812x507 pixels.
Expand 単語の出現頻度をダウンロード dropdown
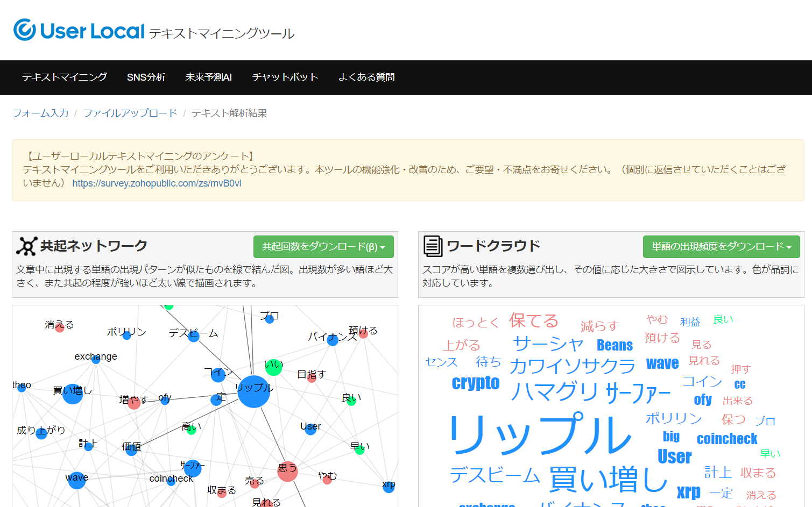pos(721,247)
